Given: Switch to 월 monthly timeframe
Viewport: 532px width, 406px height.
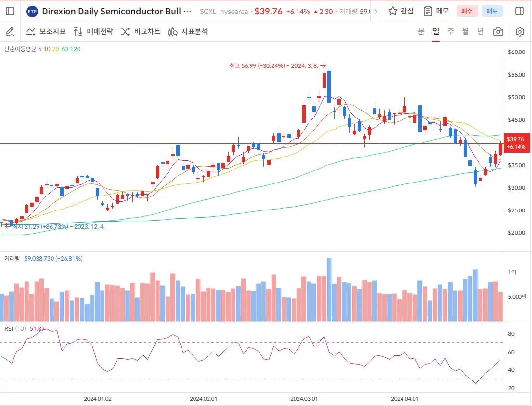Looking at the screenshot, I should (x=466, y=32).
